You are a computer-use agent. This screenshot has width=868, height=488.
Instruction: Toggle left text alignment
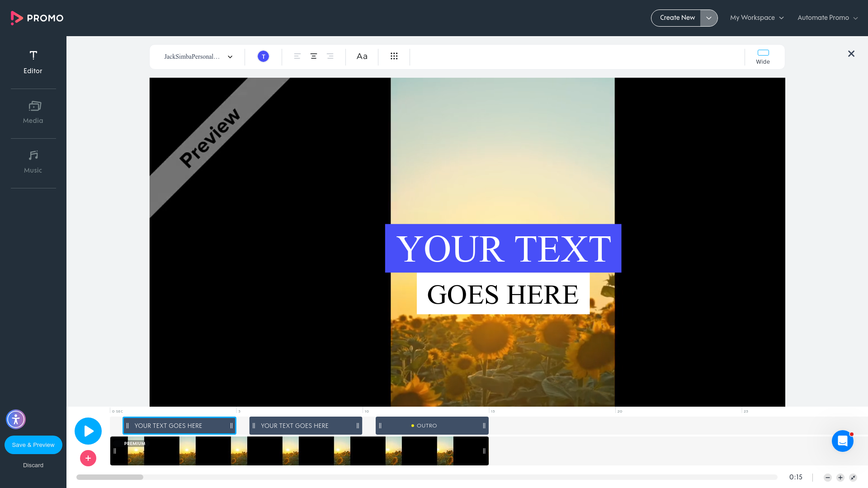(297, 56)
